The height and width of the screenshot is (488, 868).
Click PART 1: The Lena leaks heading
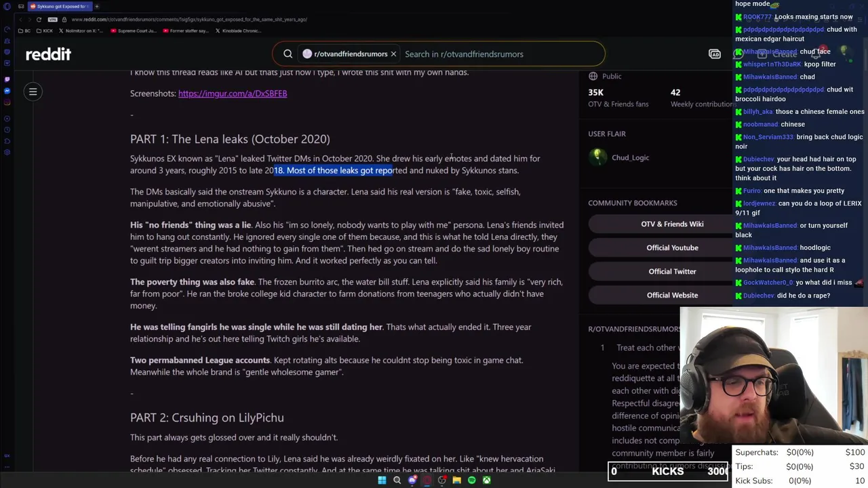(x=230, y=139)
